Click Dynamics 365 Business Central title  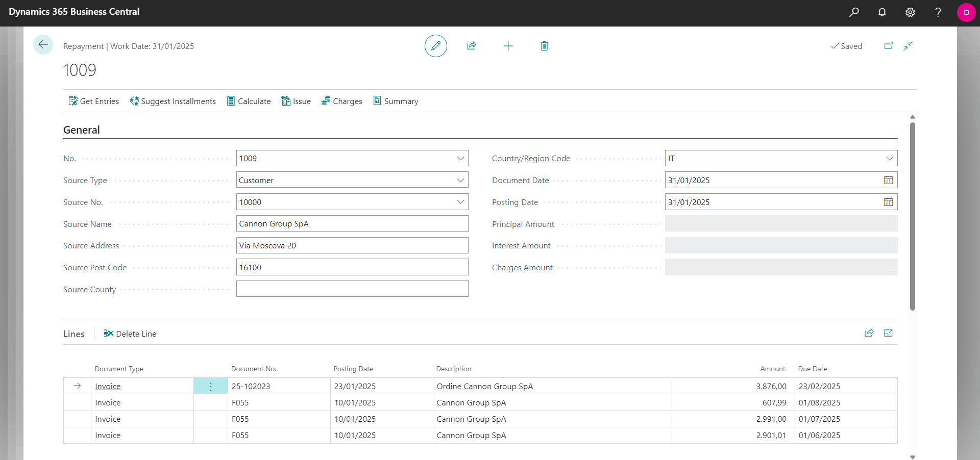coord(74,12)
